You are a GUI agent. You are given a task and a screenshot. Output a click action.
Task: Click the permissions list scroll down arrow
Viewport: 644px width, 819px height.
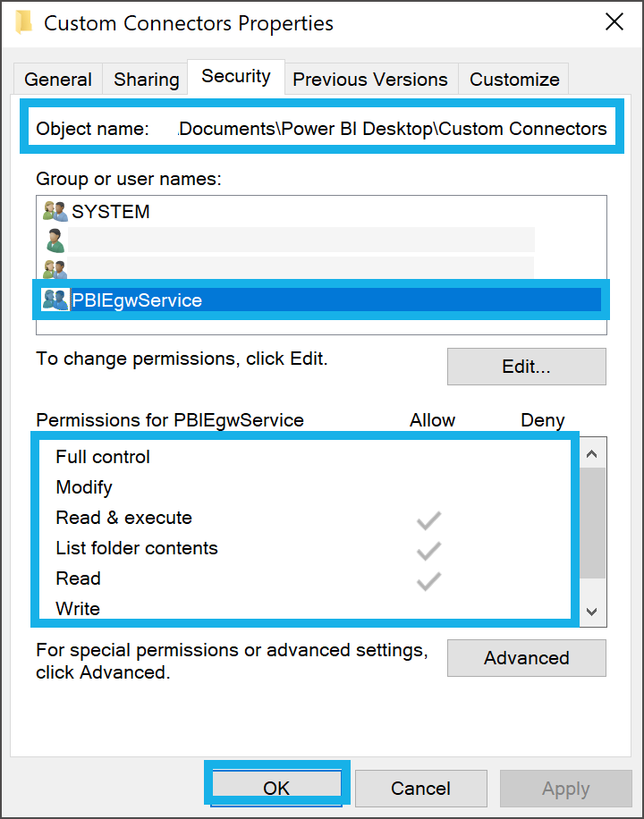click(x=592, y=612)
